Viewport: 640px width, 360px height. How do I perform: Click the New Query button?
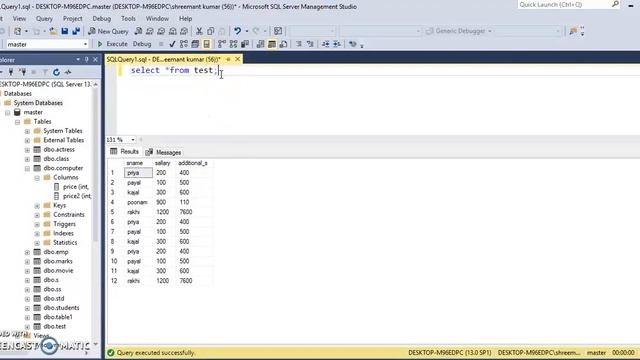tap(108, 31)
